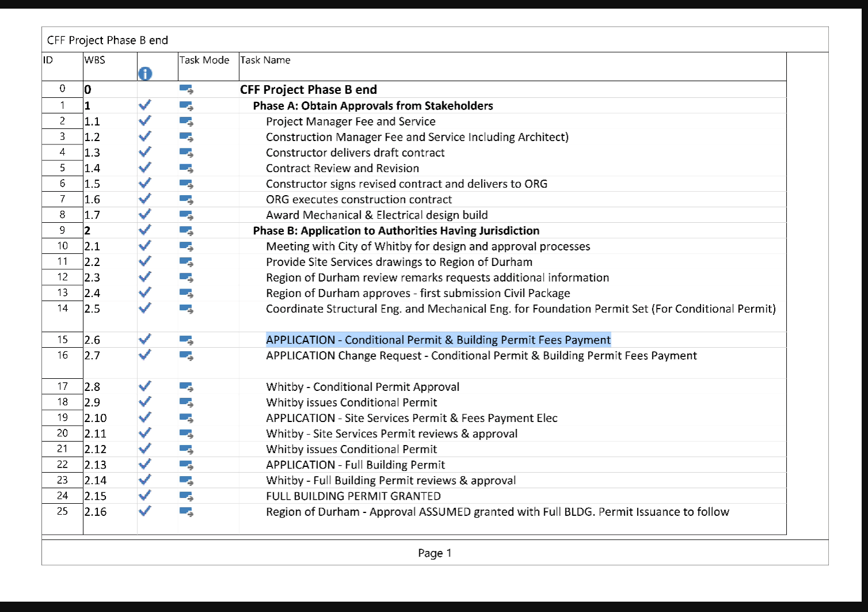Click the task mode icon for WBS 1.4

(186, 168)
